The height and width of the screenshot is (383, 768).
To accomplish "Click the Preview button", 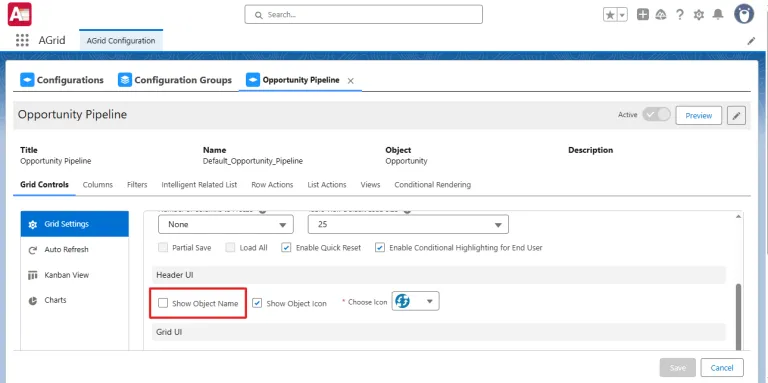I will tap(698, 116).
